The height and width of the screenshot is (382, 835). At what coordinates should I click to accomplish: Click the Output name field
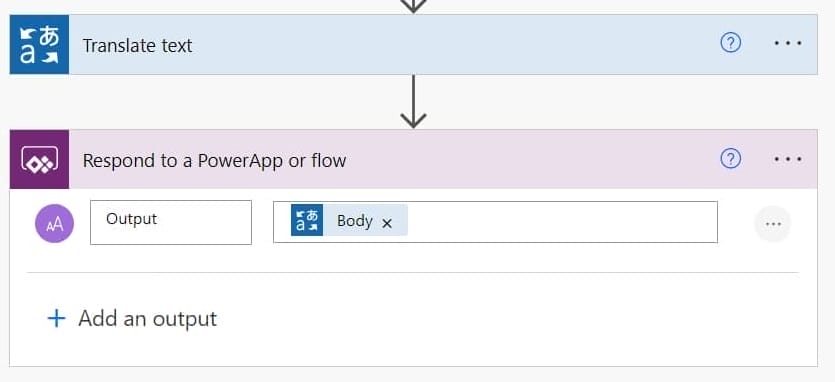pos(171,222)
